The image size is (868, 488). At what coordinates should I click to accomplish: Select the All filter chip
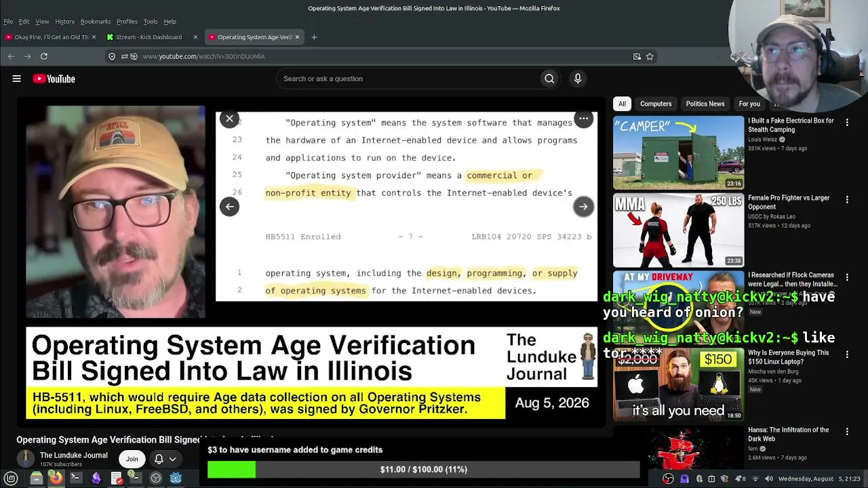click(x=622, y=104)
